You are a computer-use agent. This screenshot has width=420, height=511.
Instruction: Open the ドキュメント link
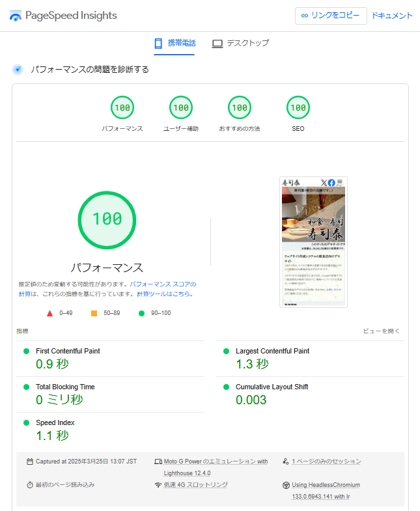(x=392, y=16)
